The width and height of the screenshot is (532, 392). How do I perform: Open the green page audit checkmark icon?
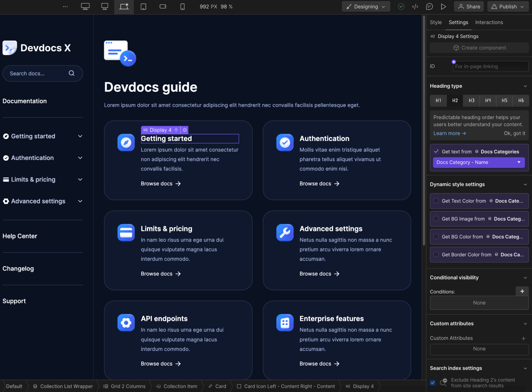pos(401,6)
